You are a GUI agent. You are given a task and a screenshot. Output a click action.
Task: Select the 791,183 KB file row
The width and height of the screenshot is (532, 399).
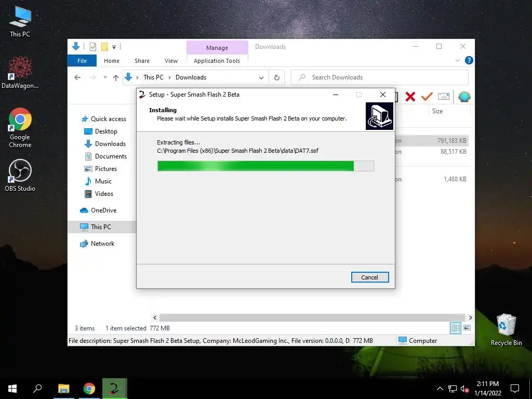click(432, 140)
